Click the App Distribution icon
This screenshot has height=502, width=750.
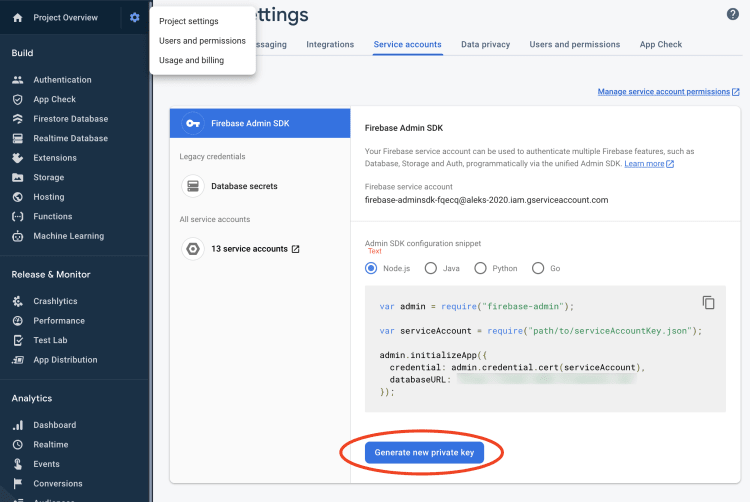(x=18, y=360)
